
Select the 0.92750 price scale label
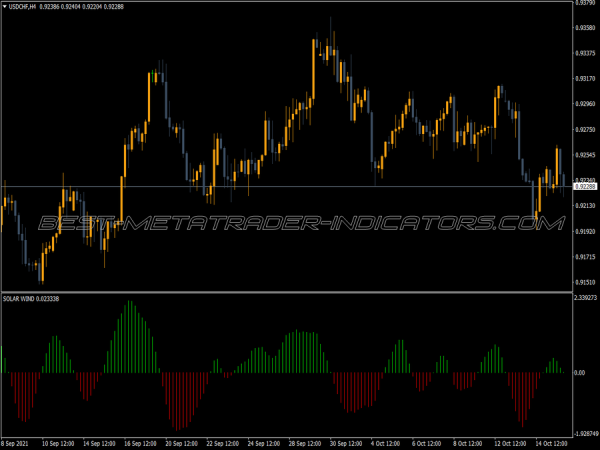click(585, 130)
